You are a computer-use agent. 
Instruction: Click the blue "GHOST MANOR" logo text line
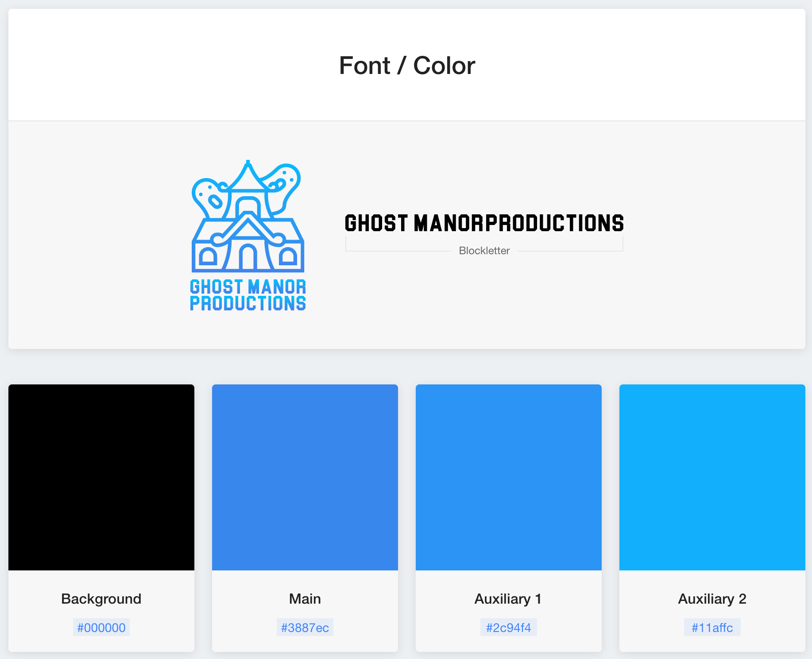pos(248,287)
